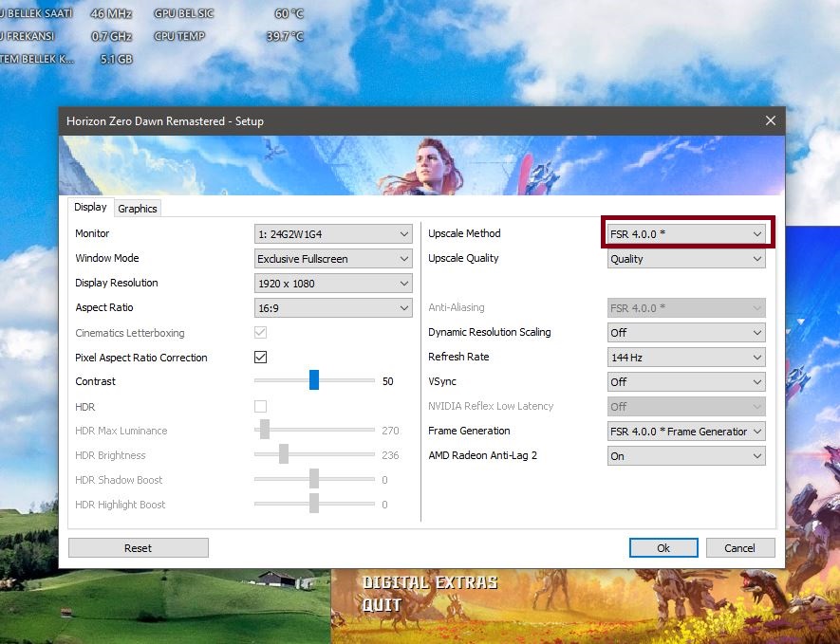The image size is (840, 644).
Task: Choose Quit in the game menu
Action: (382, 605)
